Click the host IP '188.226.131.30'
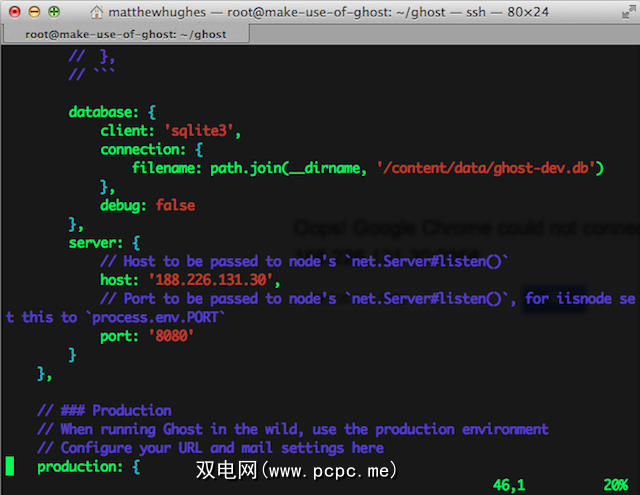Viewport: 640px width, 495px height. point(211,280)
